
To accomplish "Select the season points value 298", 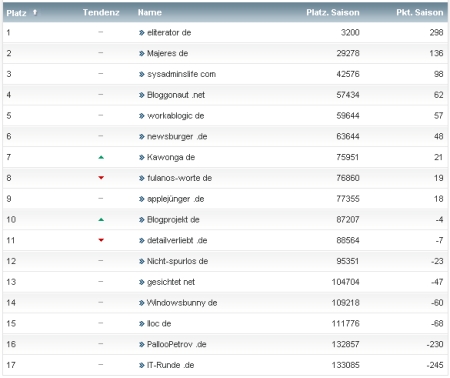I will click(436, 33).
